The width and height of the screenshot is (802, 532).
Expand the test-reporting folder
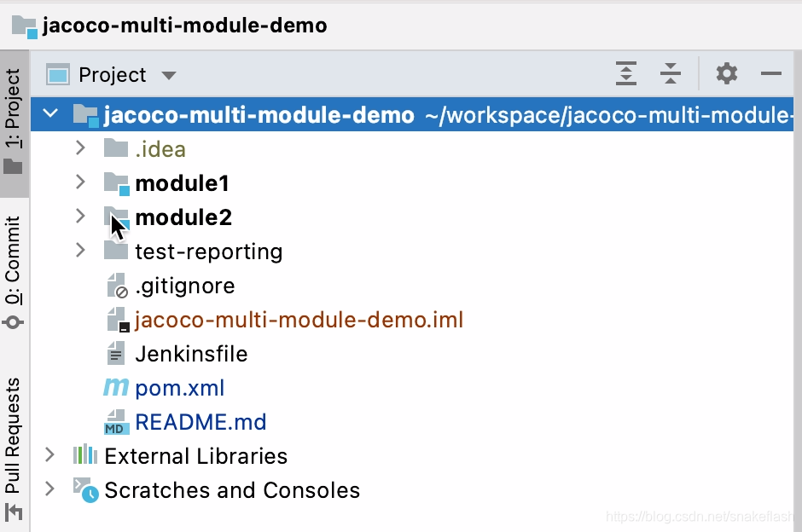click(x=80, y=251)
